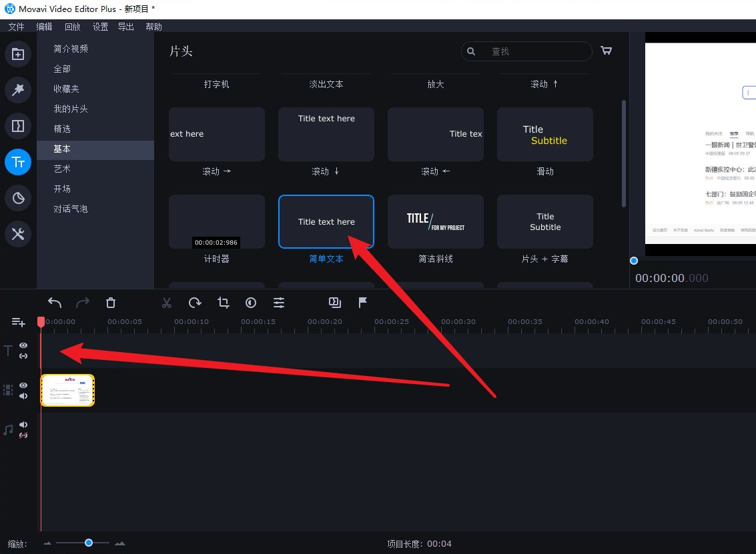Select the 简洁斜线 title thumbnail
The height and width of the screenshot is (554, 756).
[x=435, y=221]
